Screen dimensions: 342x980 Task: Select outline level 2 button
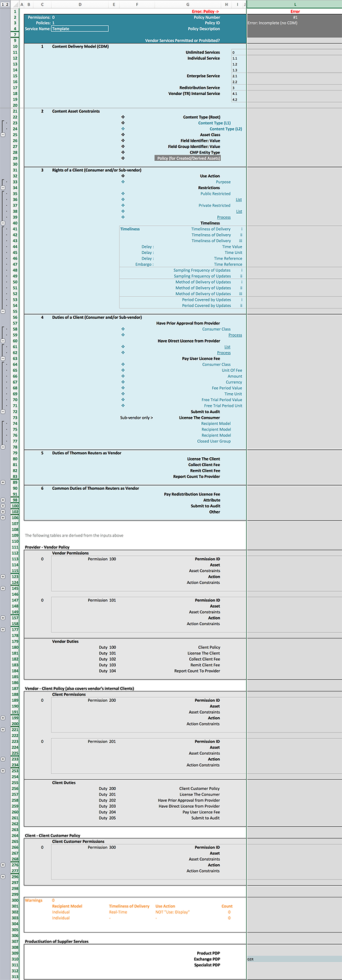(x=7, y=5)
